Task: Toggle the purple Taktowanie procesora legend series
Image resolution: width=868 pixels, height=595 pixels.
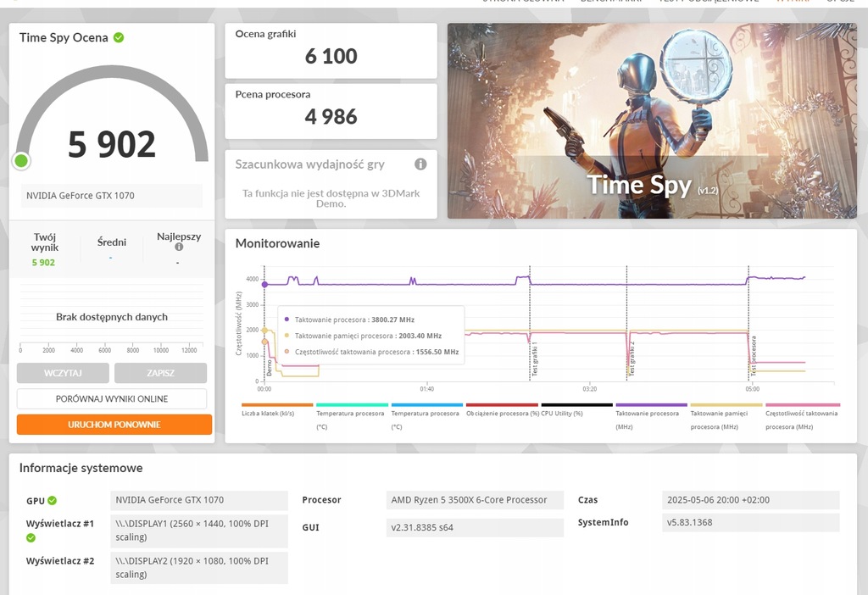Action: pos(651,416)
